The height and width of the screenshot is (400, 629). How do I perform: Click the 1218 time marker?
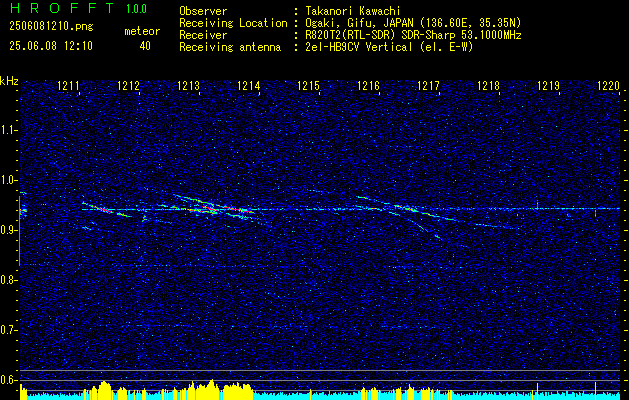click(x=489, y=85)
